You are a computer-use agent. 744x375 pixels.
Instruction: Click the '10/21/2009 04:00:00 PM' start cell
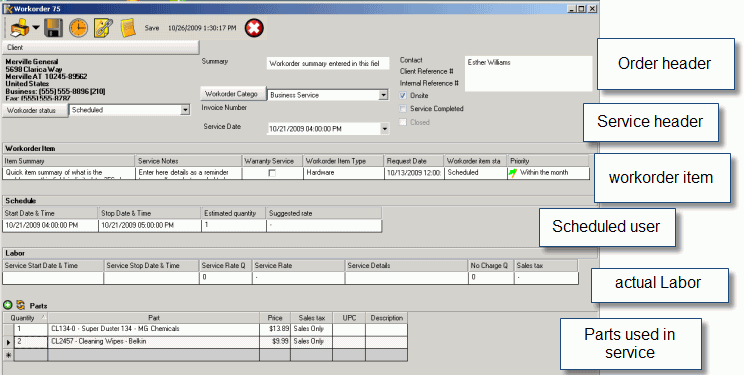coord(51,225)
